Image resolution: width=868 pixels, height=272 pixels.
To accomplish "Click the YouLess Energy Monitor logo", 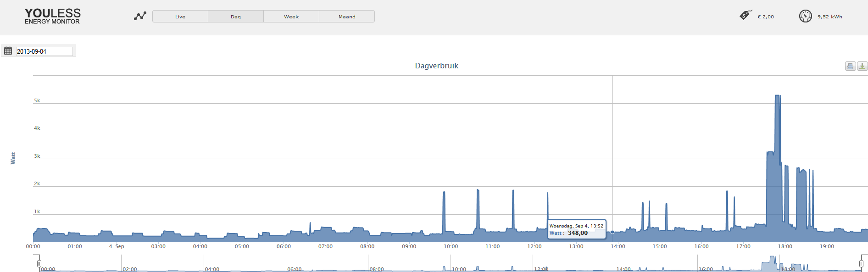I will (52, 16).
